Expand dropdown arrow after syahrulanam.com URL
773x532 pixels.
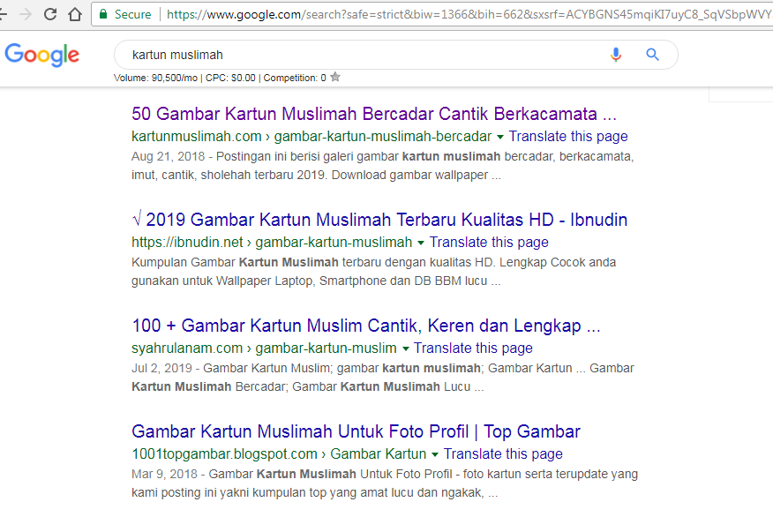click(x=405, y=348)
